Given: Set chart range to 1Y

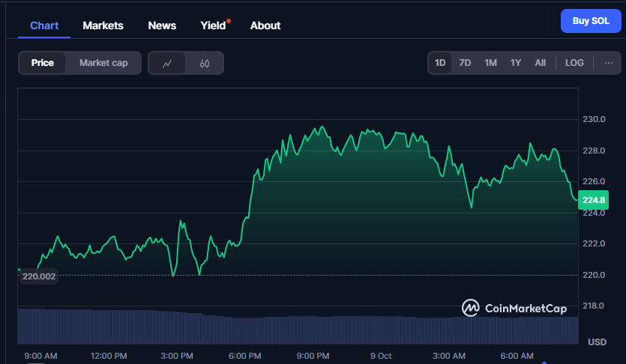Looking at the screenshot, I should pyautogui.click(x=516, y=63).
